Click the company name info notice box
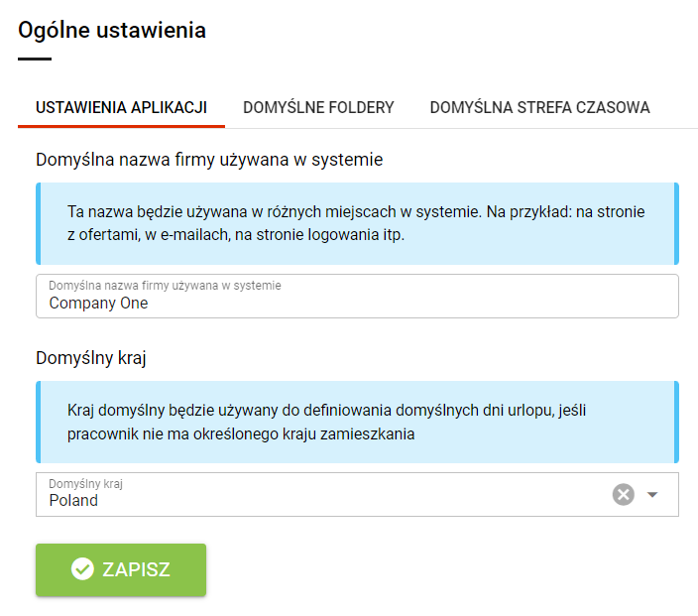Viewport: 698px width, 616px height. pyautogui.click(x=357, y=223)
